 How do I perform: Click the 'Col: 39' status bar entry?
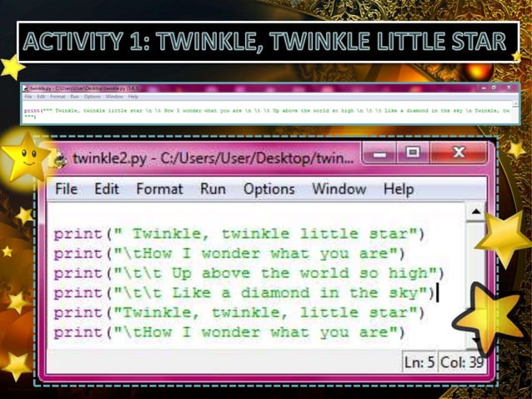pos(461,362)
